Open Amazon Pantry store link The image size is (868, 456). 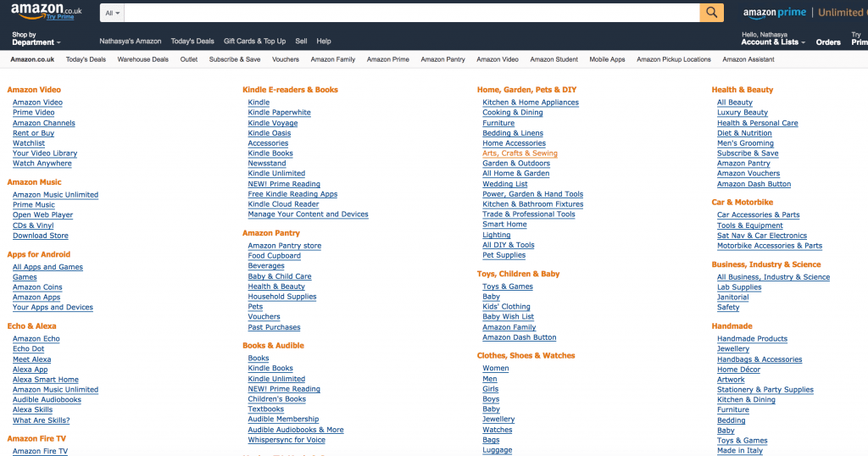285,246
